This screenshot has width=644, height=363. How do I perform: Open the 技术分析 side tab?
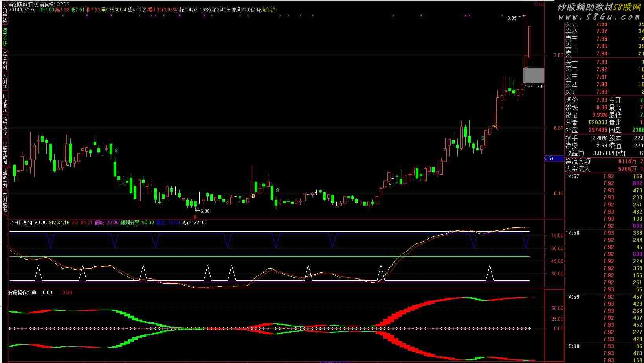pos(5,37)
